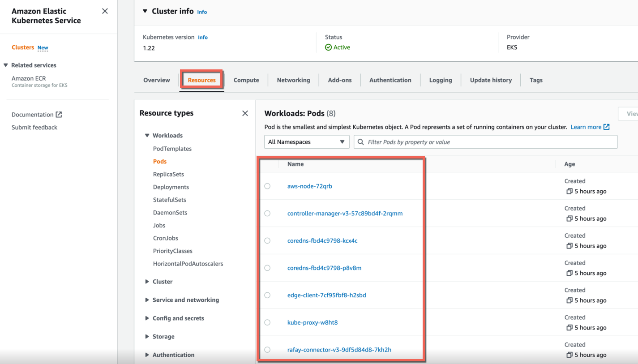Open Info link beside Kubernetes version
Screen dimensions: 638x364
203,38
